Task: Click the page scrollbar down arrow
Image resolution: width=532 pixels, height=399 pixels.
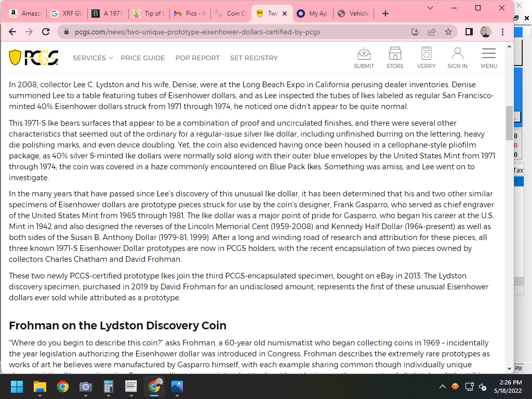Action: click(509, 368)
